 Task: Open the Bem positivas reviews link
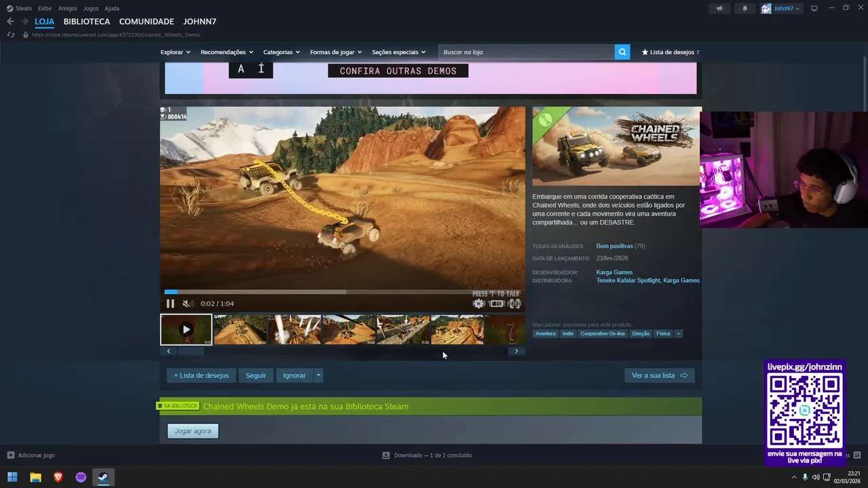pyautogui.click(x=614, y=246)
